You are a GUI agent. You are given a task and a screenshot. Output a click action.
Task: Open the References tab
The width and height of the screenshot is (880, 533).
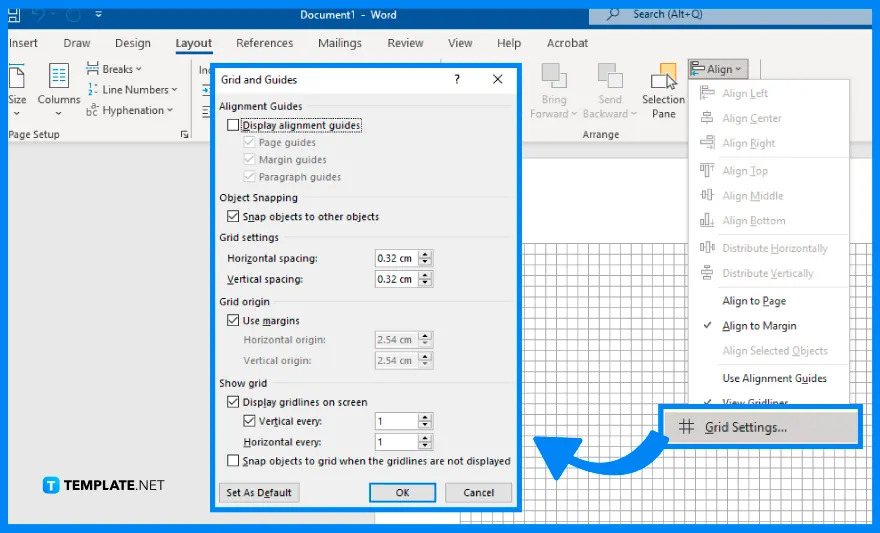pyautogui.click(x=264, y=43)
